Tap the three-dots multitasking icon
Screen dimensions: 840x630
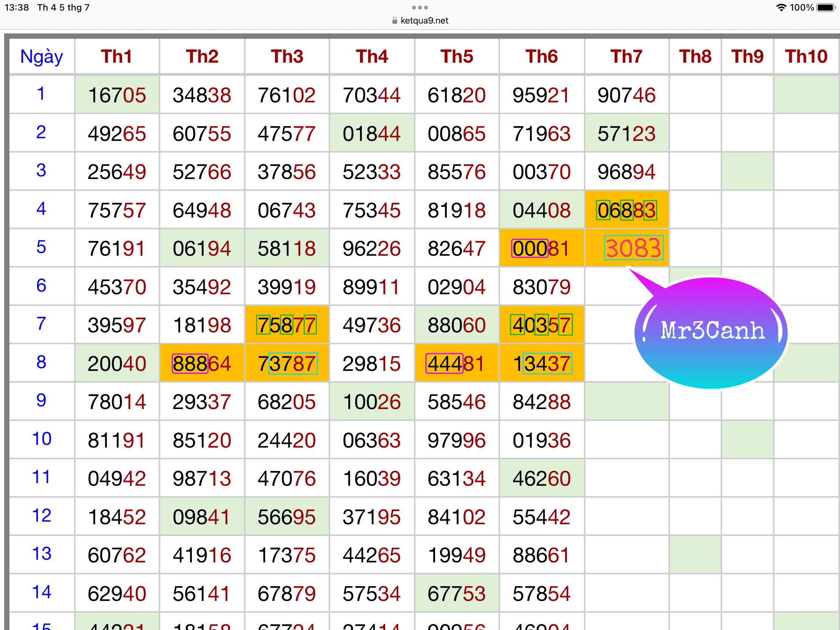(420, 8)
